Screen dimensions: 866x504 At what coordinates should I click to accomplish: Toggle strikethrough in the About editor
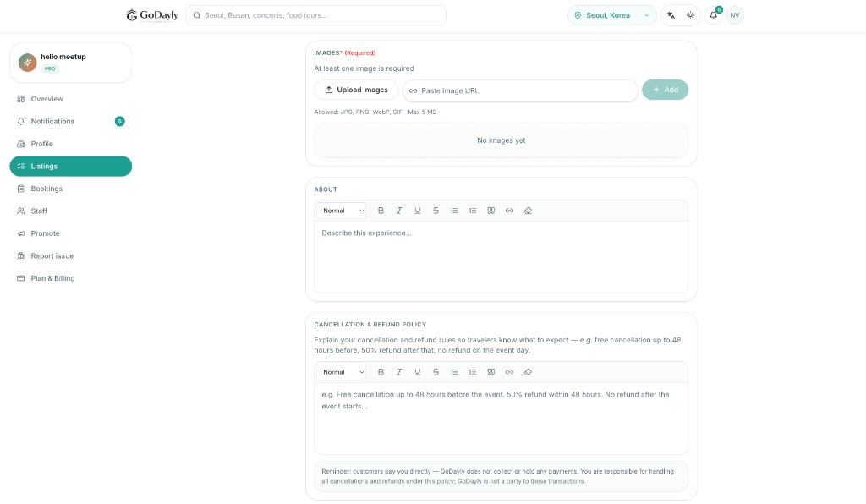(x=436, y=211)
